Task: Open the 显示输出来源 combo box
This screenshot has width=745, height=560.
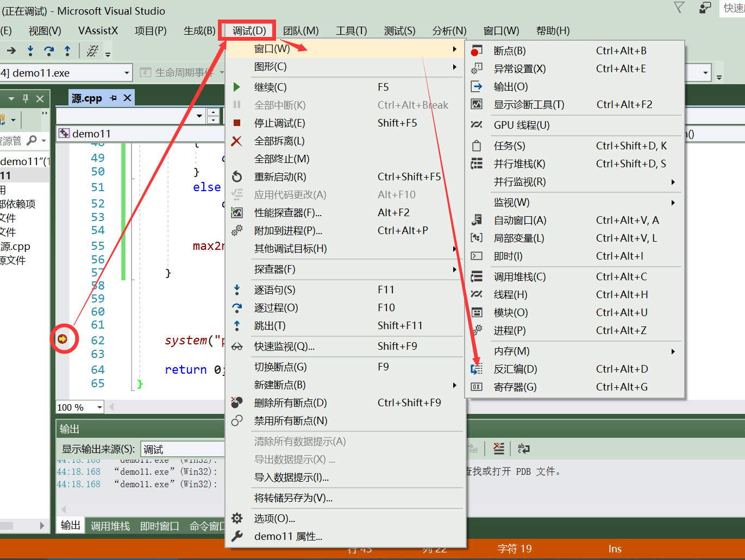Action: 183,449
